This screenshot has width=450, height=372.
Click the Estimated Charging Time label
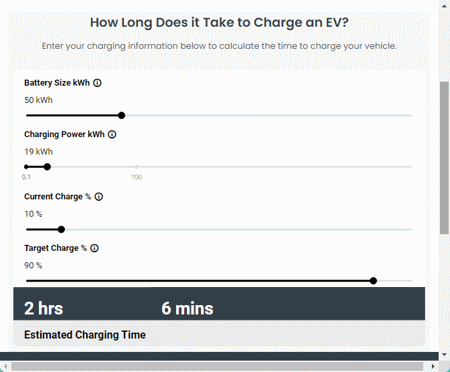coord(85,335)
